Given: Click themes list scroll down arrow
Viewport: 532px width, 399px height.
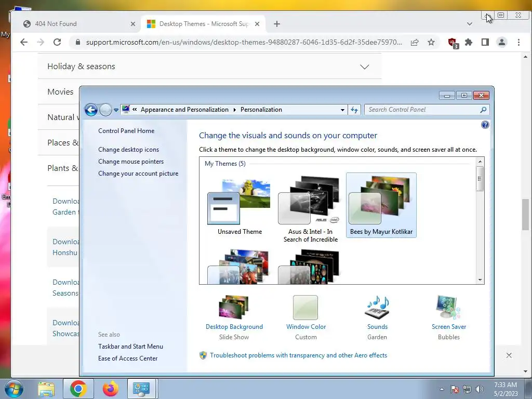Looking at the screenshot, I should click(x=480, y=280).
